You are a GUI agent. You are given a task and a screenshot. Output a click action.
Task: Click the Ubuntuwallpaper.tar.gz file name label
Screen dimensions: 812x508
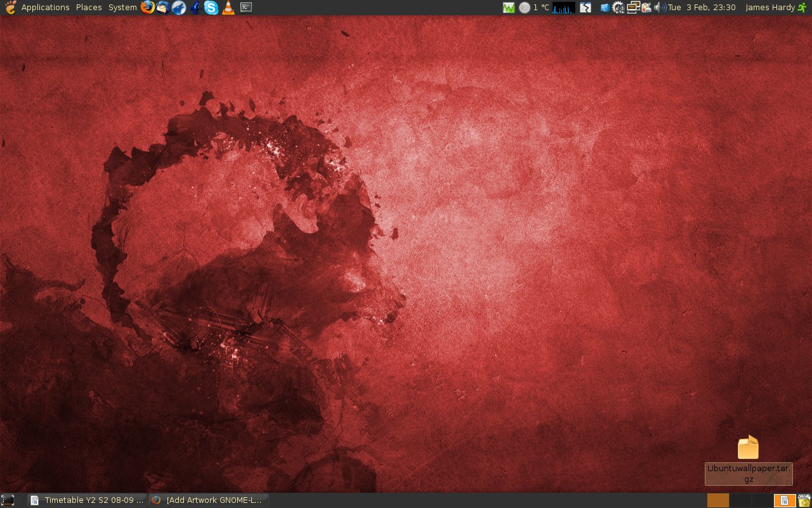pyautogui.click(x=749, y=474)
